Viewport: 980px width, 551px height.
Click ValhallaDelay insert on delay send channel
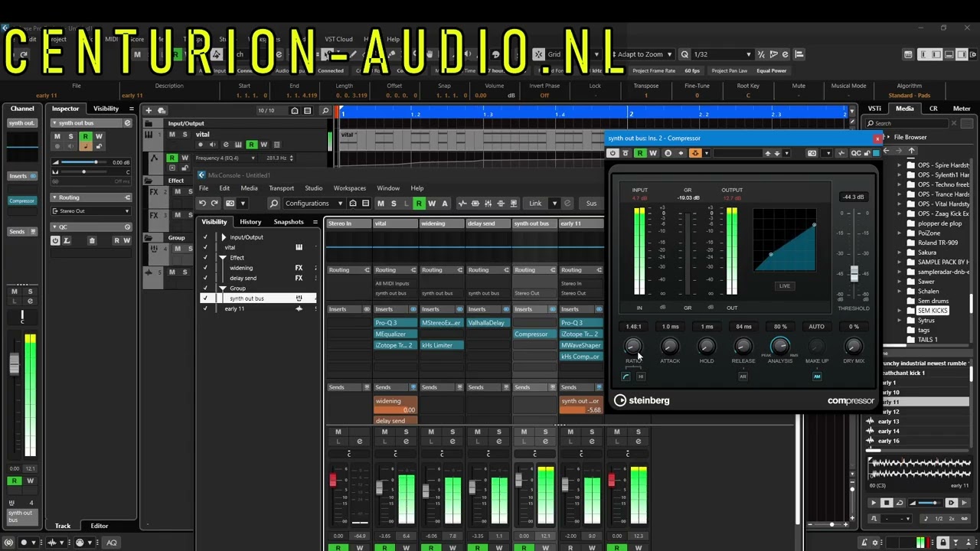coord(488,323)
